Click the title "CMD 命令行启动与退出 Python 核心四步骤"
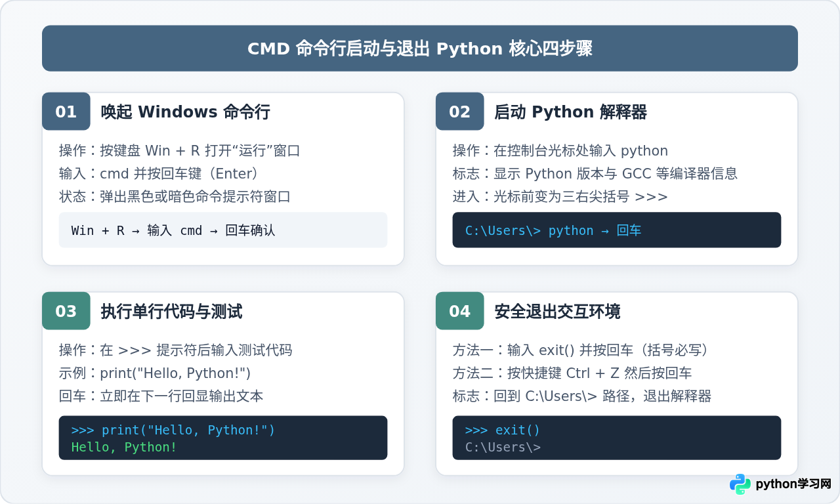Image resolution: width=840 pixels, height=504 pixels. pyautogui.click(x=420, y=49)
